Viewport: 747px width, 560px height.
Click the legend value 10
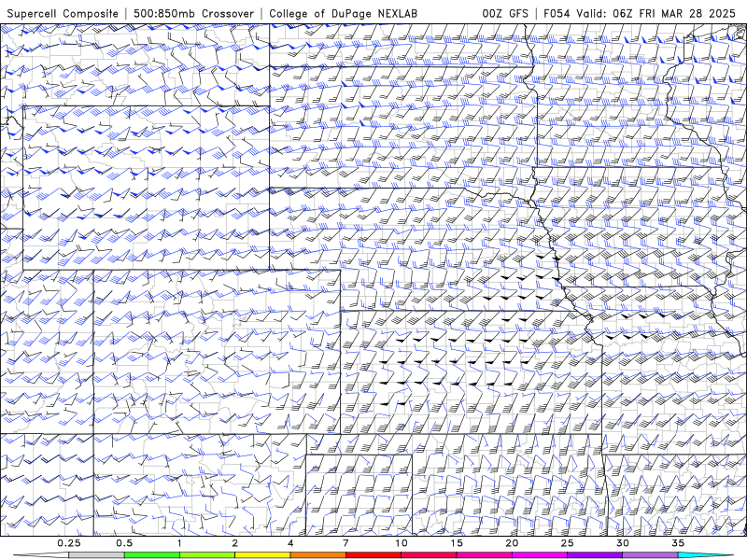tap(402, 543)
